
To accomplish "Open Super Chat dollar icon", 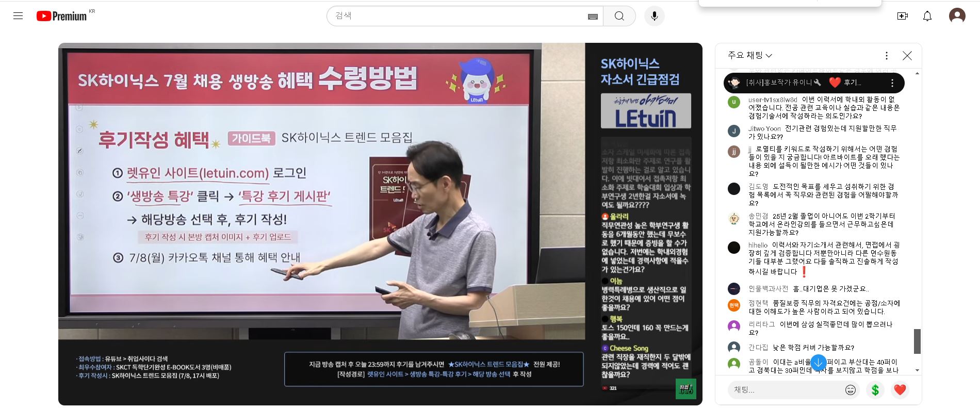I will (x=875, y=390).
